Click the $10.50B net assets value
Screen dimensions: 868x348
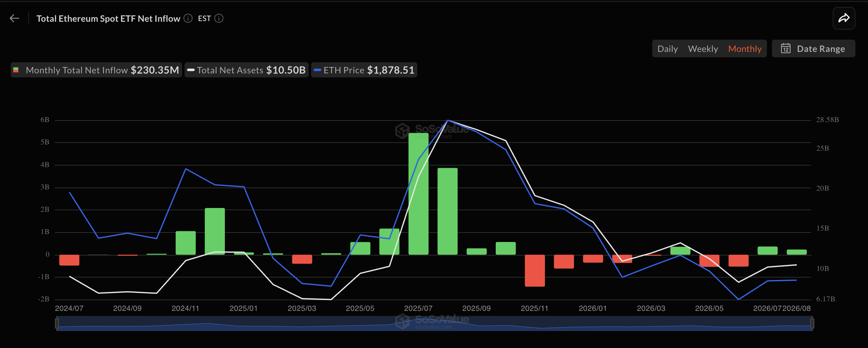(x=286, y=70)
